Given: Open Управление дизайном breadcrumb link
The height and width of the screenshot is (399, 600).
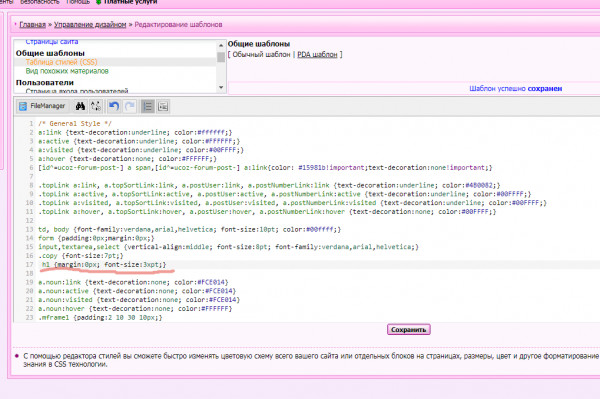Looking at the screenshot, I should pyautogui.click(x=90, y=24).
